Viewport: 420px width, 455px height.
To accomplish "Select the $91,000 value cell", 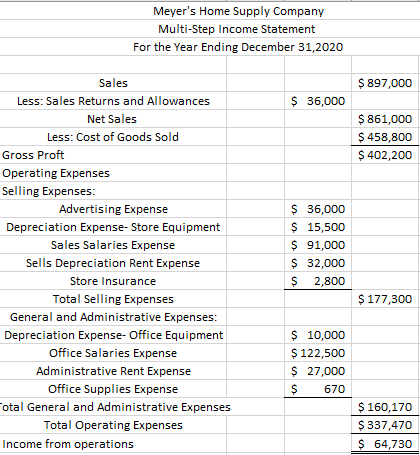I will point(318,245).
